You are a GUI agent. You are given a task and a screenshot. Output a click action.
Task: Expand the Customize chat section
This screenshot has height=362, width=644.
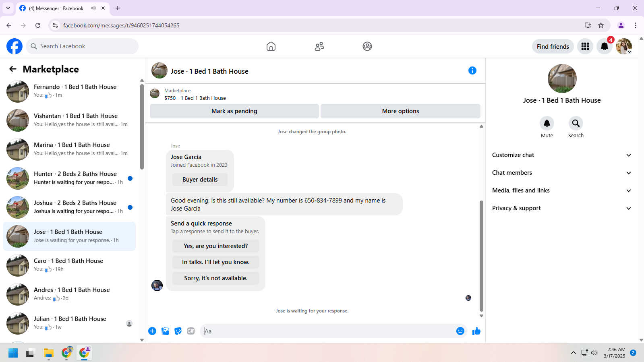pyautogui.click(x=561, y=155)
